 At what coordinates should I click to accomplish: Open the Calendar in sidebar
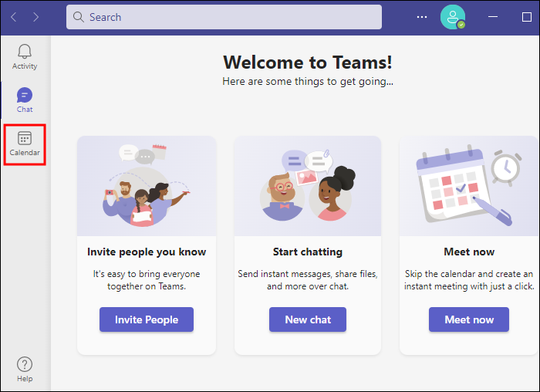point(25,144)
